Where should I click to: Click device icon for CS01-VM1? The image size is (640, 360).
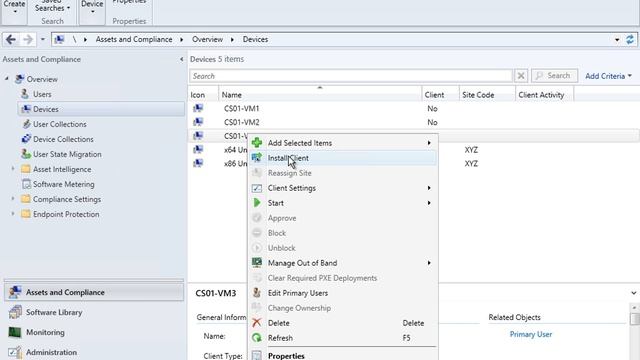click(198, 108)
